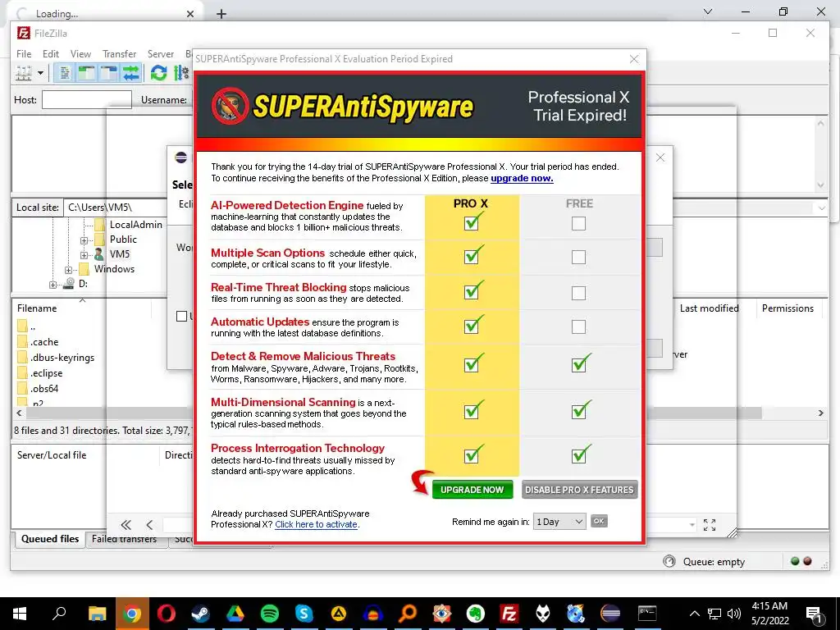Show hidden system tray icons chevron
840x630 pixels.
694,614
